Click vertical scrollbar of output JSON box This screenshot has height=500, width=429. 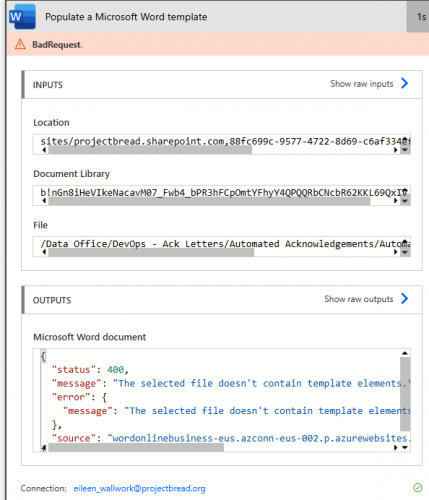(405, 394)
